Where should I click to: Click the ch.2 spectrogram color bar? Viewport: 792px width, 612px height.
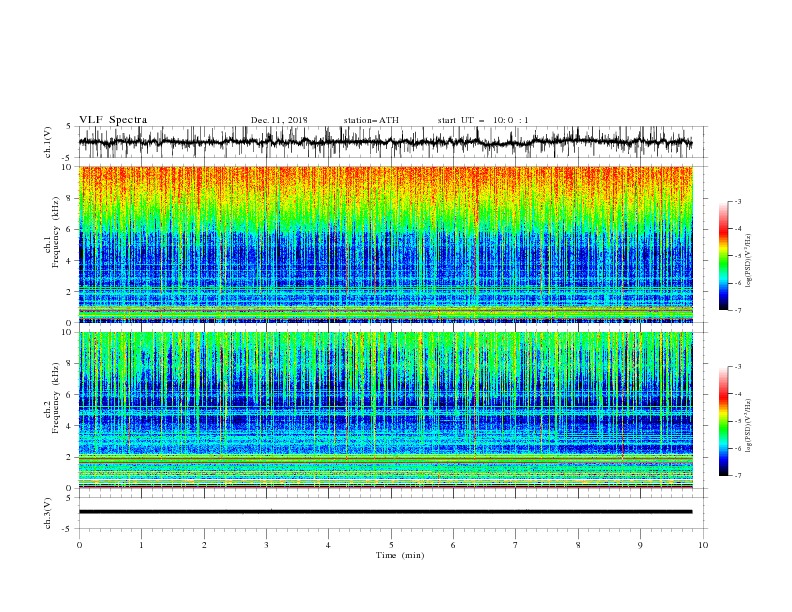click(723, 421)
